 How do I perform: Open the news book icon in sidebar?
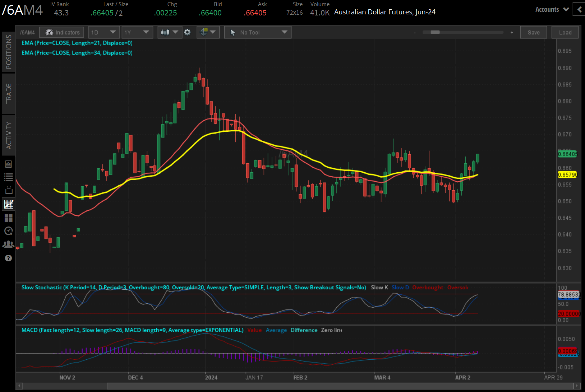pos(9,164)
